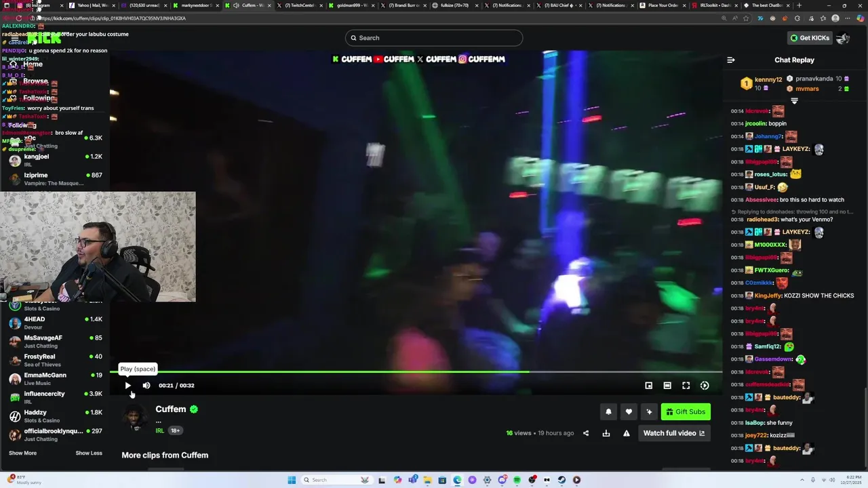Click the Watch full video button
Screen dimensions: 868x488
(674, 433)
